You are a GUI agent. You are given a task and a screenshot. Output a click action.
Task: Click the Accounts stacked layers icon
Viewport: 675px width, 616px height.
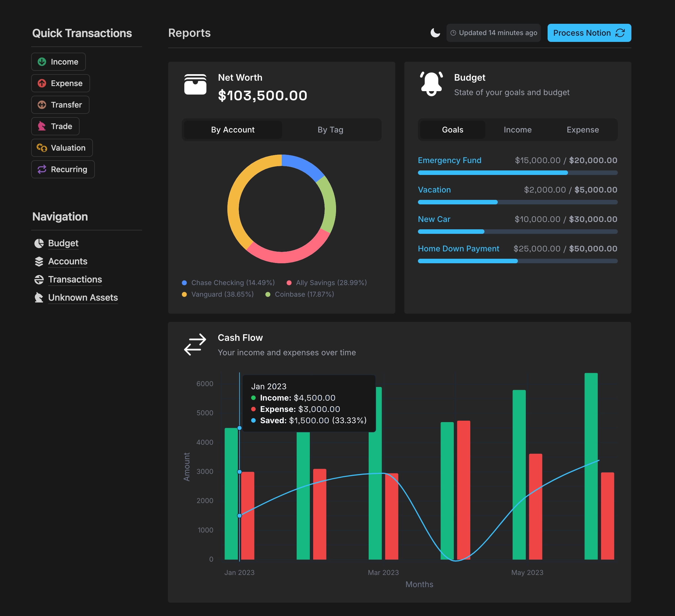click(x=39, y=262)
